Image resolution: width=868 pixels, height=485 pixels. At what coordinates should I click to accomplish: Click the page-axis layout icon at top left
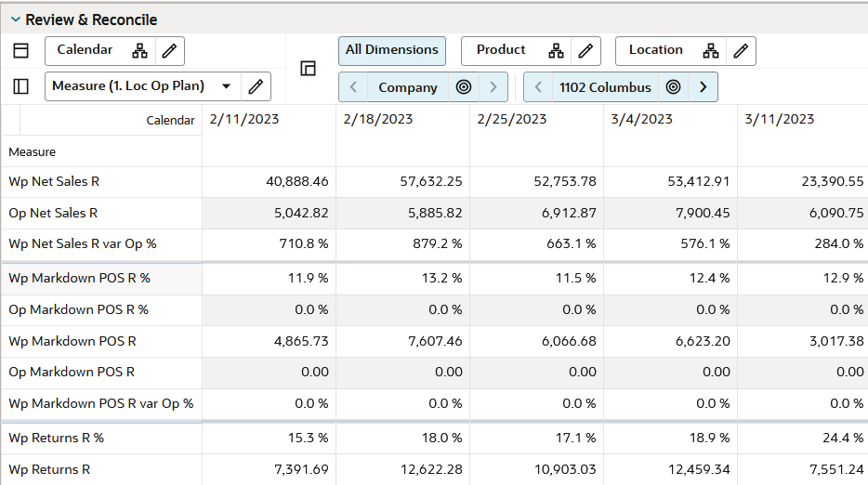pos(21,50)
